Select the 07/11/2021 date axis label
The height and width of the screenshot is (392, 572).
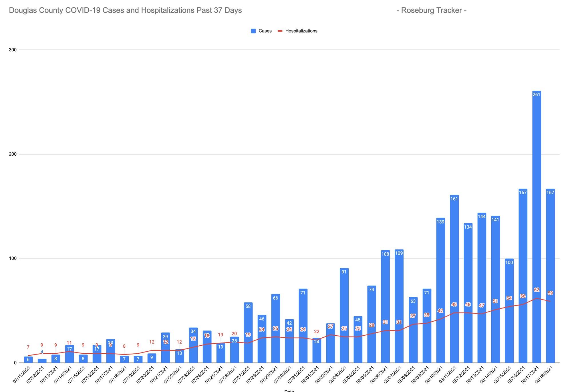click(x=22, y=375)
